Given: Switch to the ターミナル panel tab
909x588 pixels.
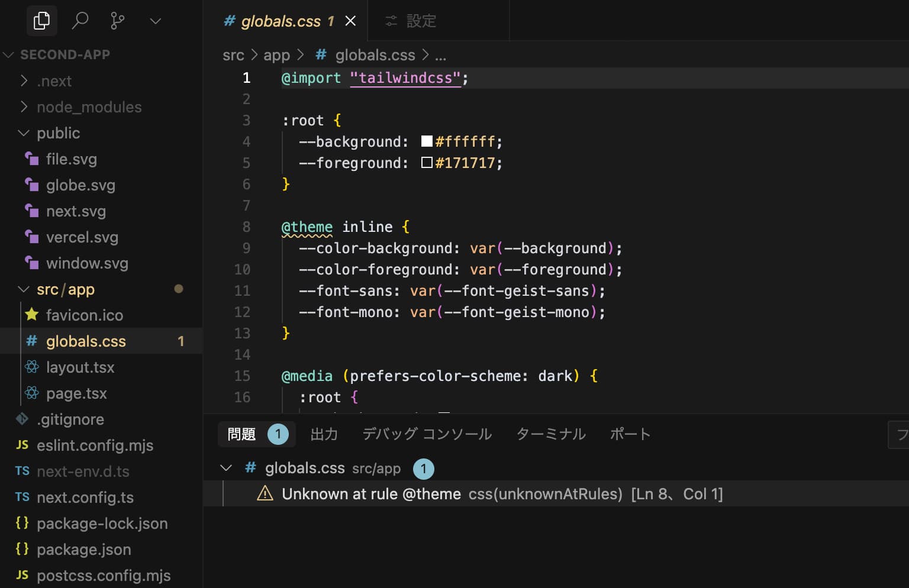Looking at the screenshot, I should [551, 434].
